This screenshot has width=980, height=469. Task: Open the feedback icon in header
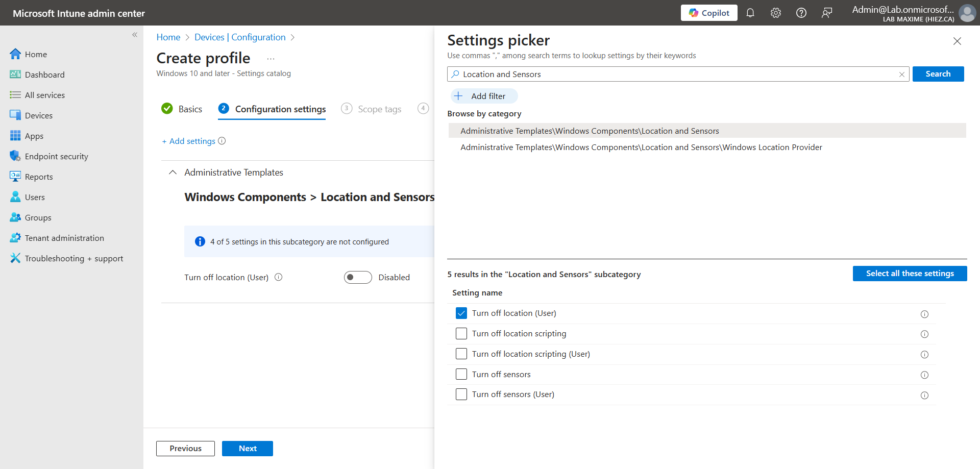coord(826,13)
